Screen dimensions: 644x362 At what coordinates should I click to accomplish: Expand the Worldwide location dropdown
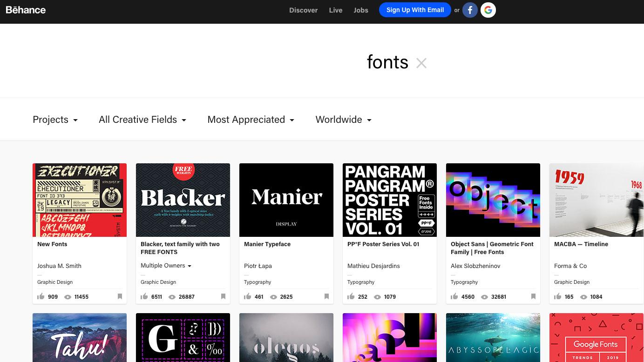(x=344, y=120)
